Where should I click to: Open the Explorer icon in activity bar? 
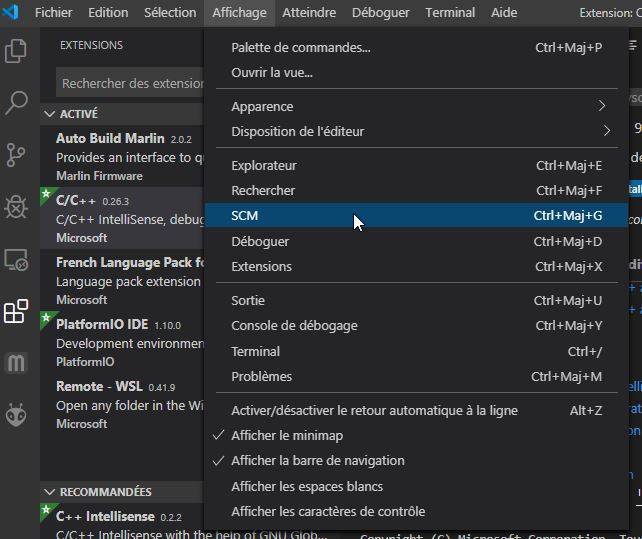[16, 50]
